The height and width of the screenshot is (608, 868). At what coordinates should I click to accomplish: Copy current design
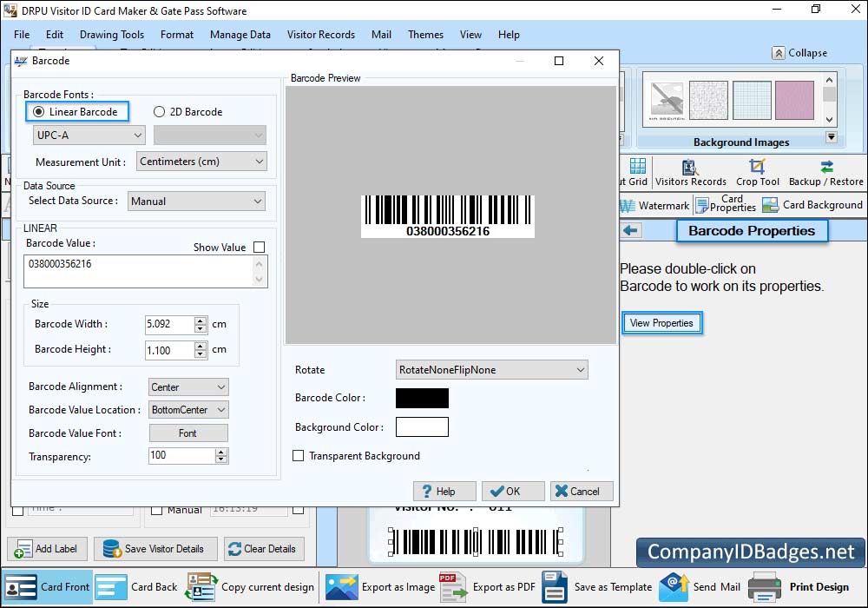pyautogui.click(x=250, y=587)
